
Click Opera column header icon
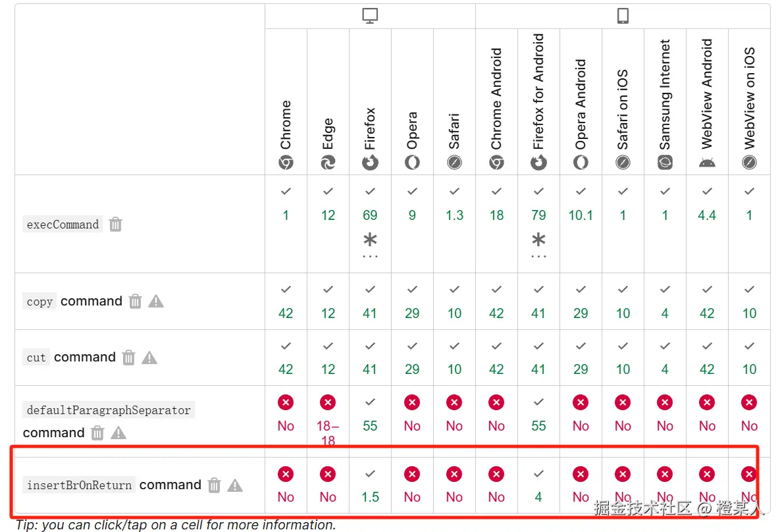[412, 163]
